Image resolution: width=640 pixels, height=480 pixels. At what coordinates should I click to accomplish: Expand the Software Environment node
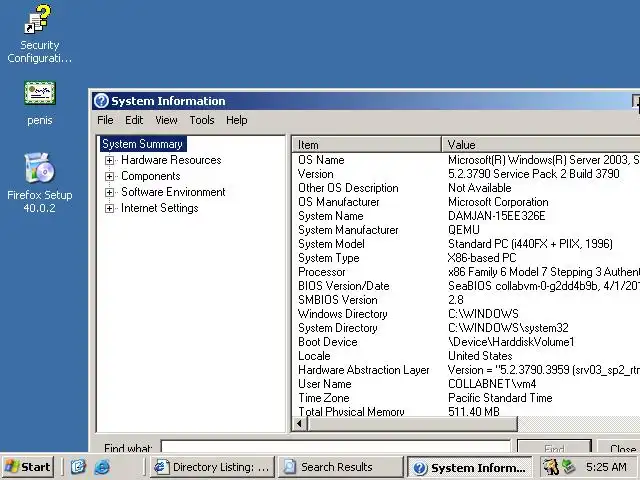[109, 192]
